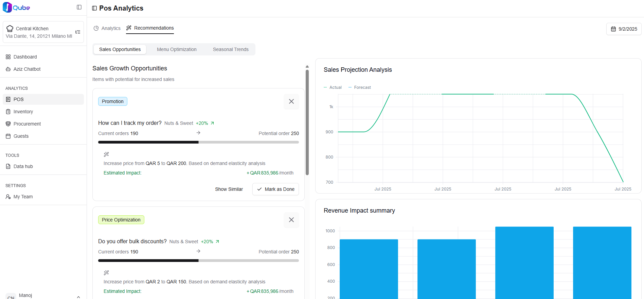
Task: Switch to the Menu Optimization sub-tab
Action: click(177, 49)
